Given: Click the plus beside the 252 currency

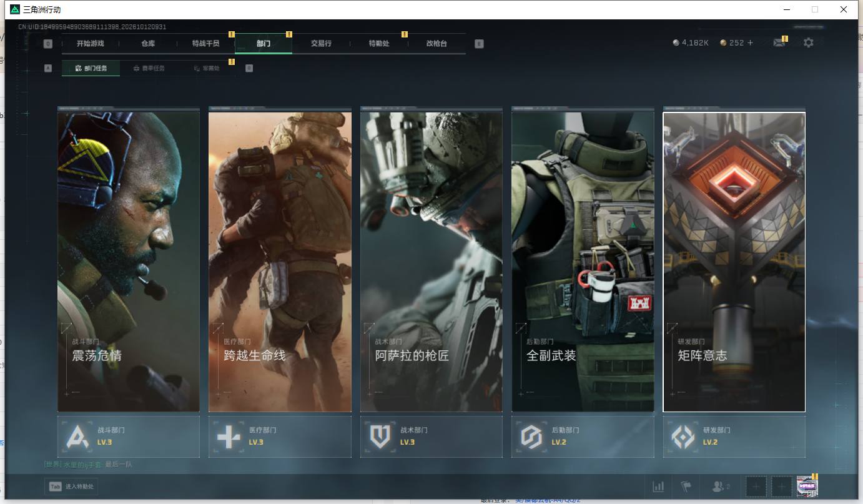Looking at the screenshot, I should pos(751,43).
